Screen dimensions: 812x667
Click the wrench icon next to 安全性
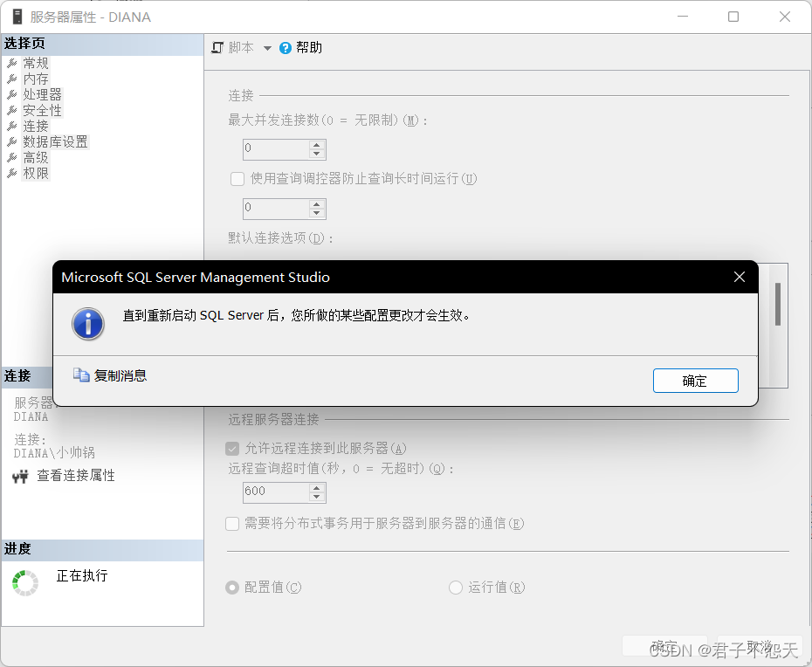tap(12, 110)
